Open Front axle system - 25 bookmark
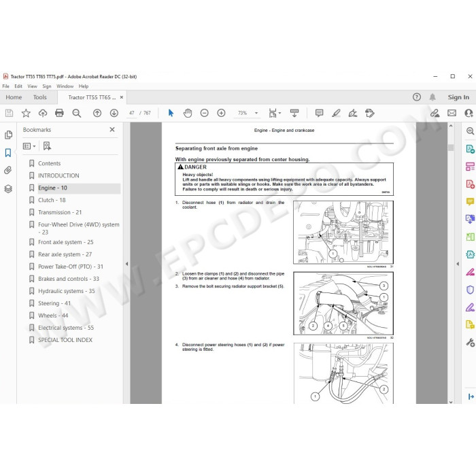The width and height of the screenshot is (476, 476). tap(66, 242)
